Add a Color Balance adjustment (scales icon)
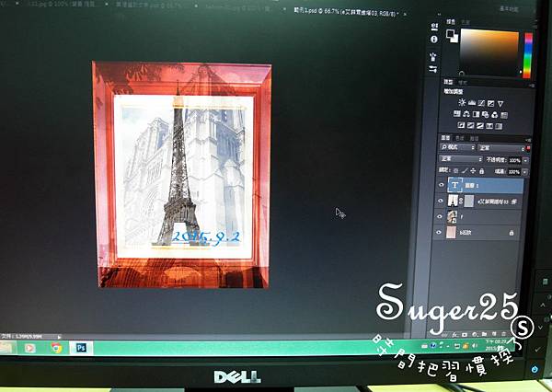552x392 pixels. 466,114
